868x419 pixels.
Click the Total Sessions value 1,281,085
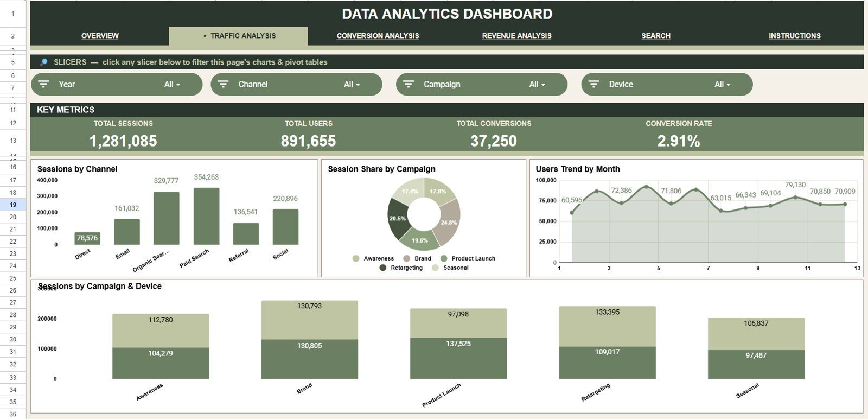[x=123, y=141]
